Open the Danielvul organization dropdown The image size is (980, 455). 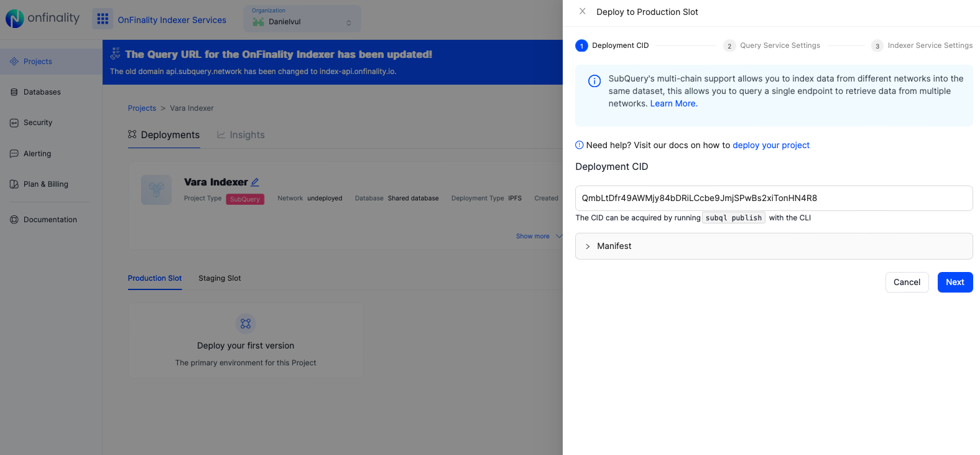tap(302, 19)
